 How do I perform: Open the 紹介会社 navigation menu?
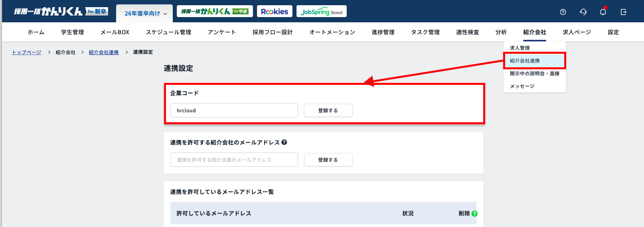(x=534, y=32)
